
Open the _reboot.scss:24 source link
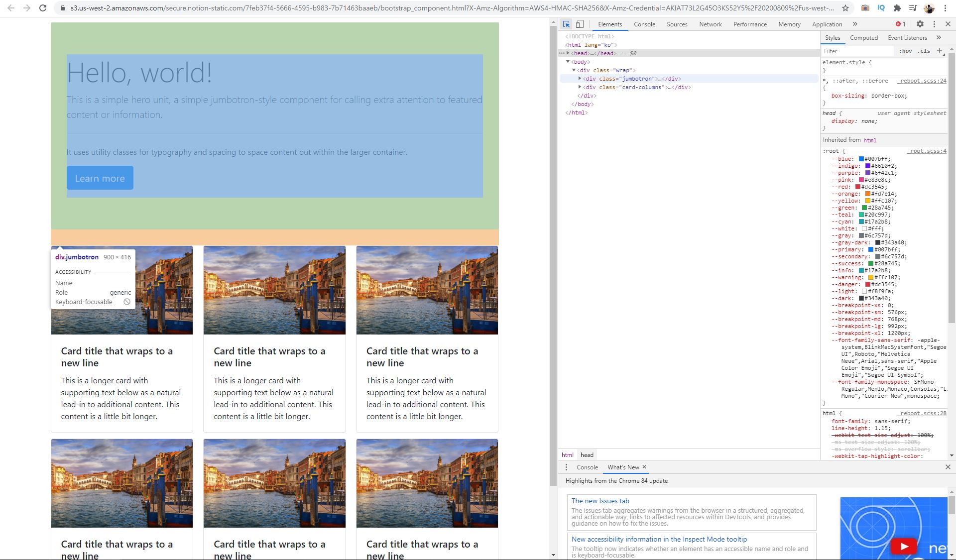[923, 81]
